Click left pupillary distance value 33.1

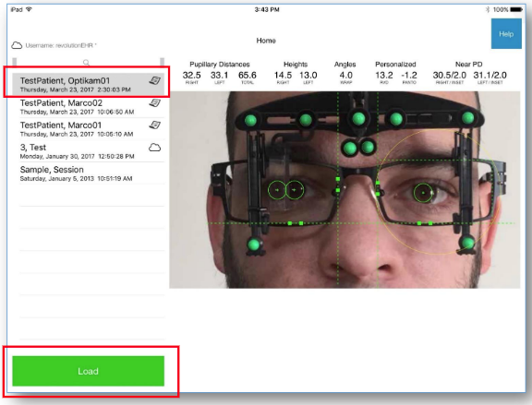[x=219, y=76]
